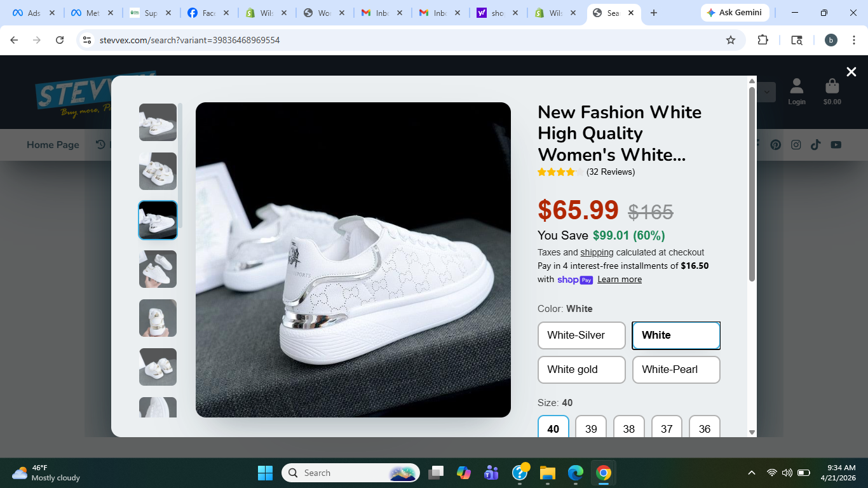Click the Windows taskbar Search box
This screenshot has height=488, width=868.
[351, 473]
